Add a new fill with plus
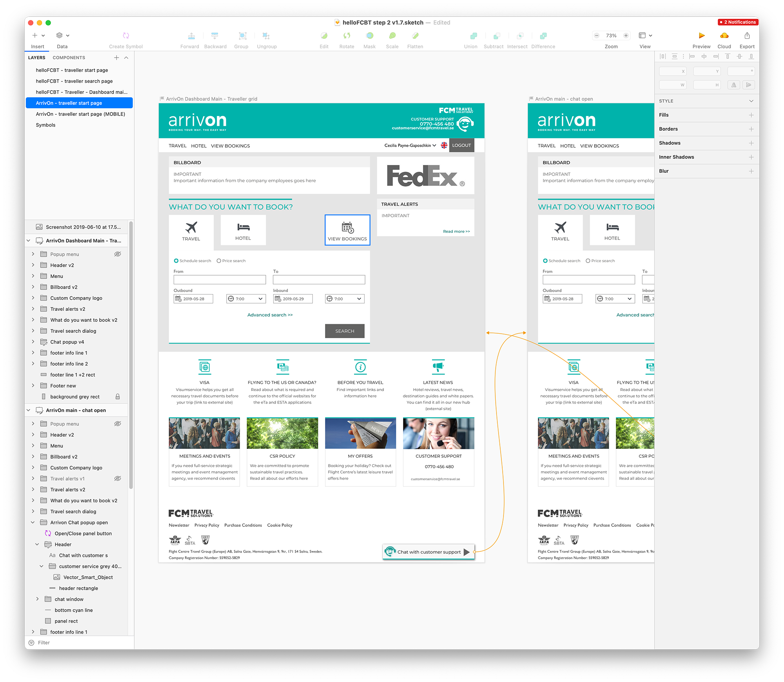Viewport: 784px width, 682px height. click(x=751, y=115)
